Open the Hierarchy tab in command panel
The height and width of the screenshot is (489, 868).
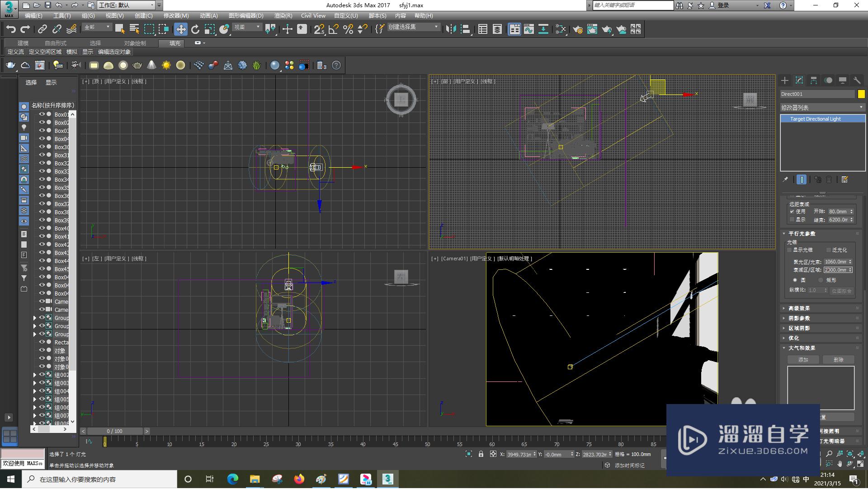coord(814,80)
